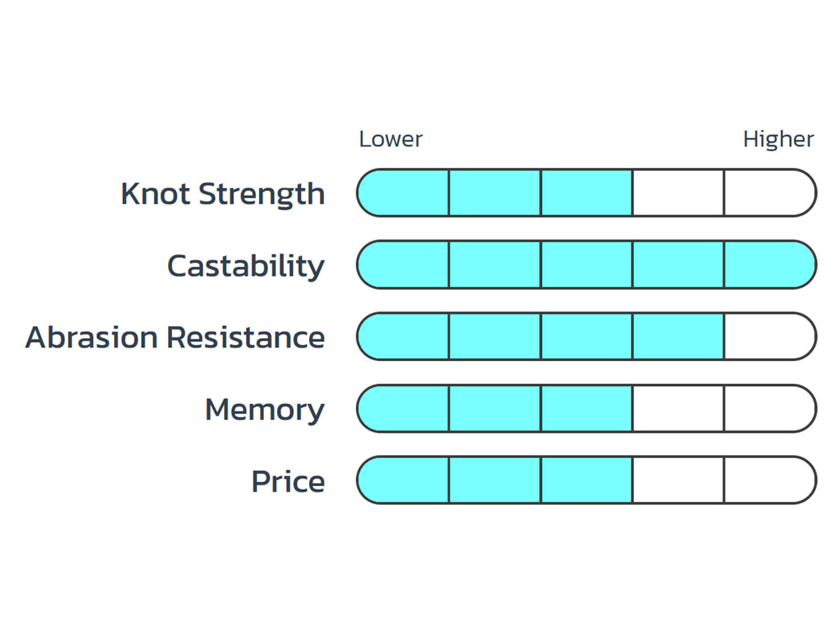
Task: Click the first segment of Knot Strength bar
Action: (x=403, y=193)
